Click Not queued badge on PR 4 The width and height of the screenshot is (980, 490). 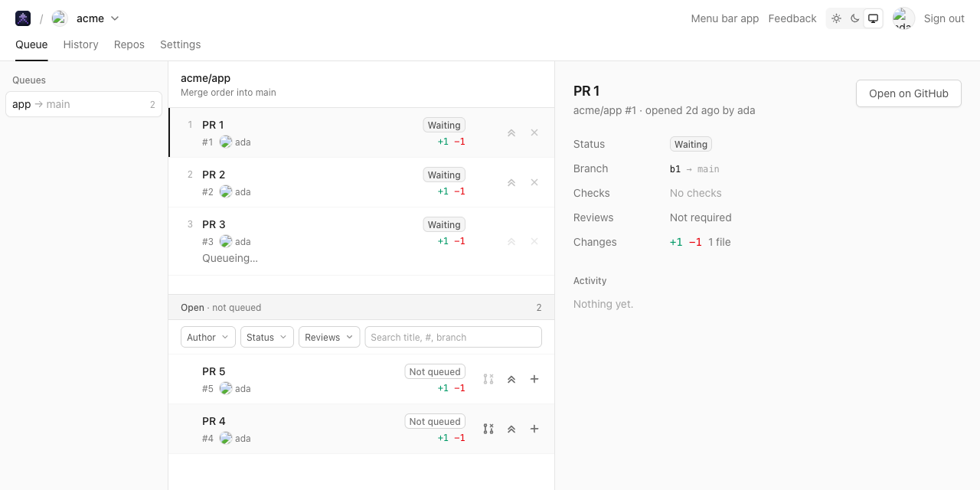[x=435, y=421]
